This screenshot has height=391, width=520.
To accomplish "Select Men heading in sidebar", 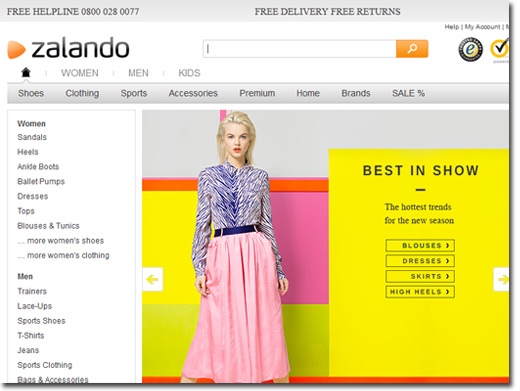I will coord(25,277).
